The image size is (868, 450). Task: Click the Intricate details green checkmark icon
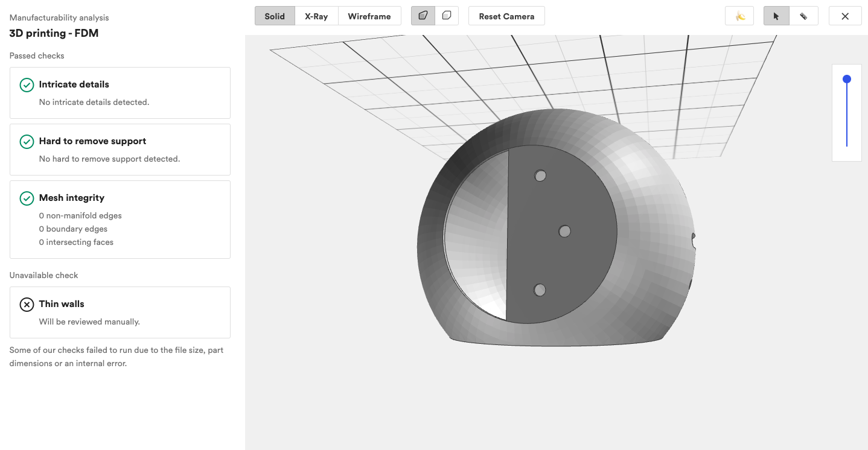tap(27, 85)
